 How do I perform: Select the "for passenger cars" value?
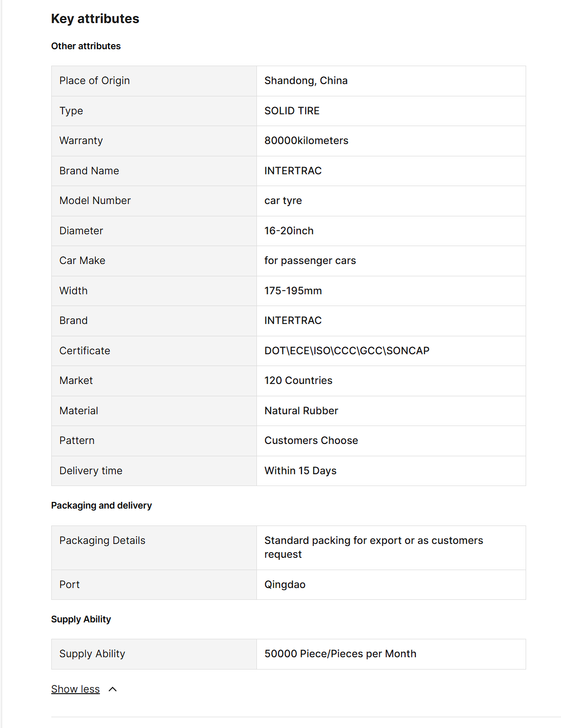[310, 260]
